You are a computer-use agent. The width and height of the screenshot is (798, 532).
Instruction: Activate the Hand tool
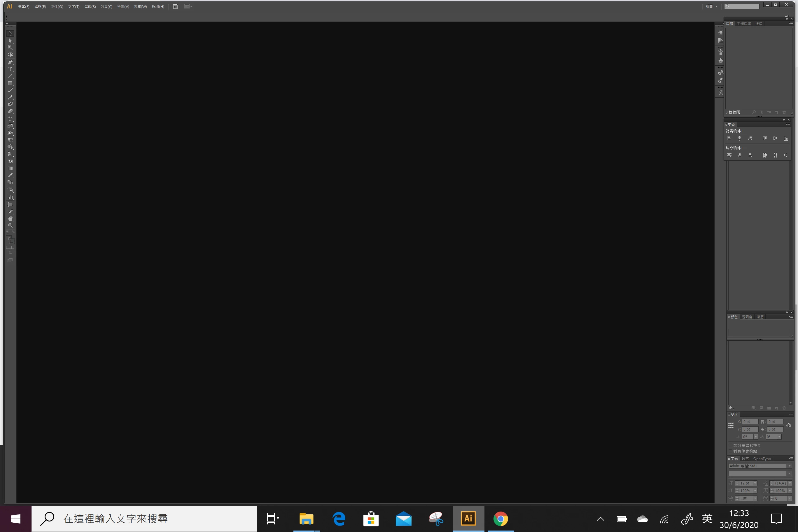[10, 218]
